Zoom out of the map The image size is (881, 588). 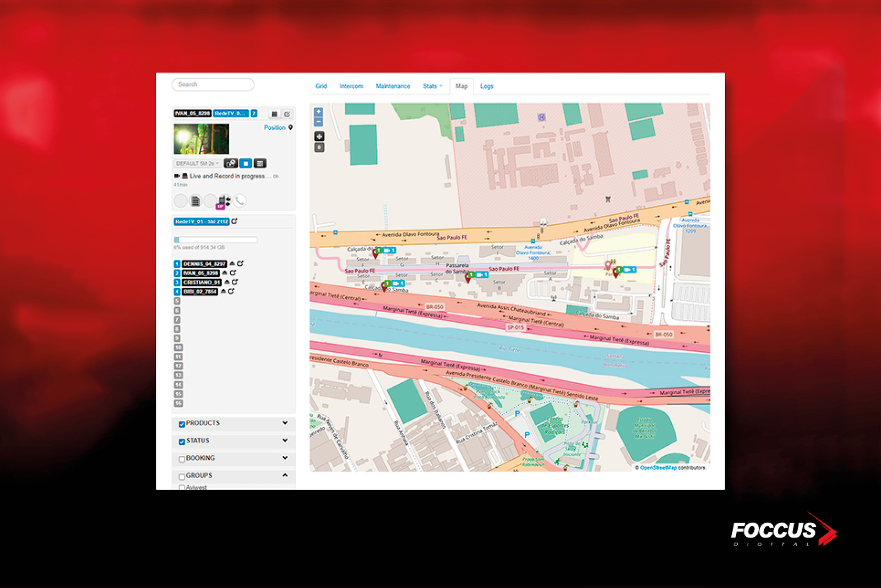tap(318, 122)
